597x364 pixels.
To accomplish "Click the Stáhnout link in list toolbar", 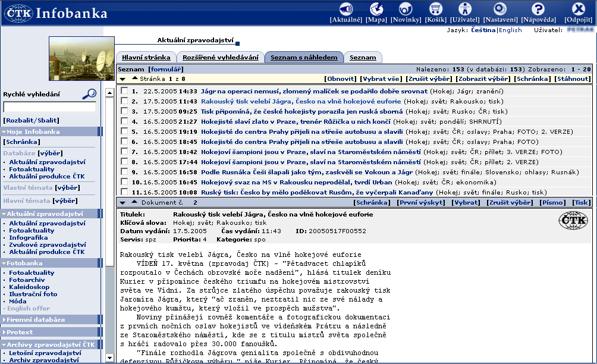I will 573,79.
